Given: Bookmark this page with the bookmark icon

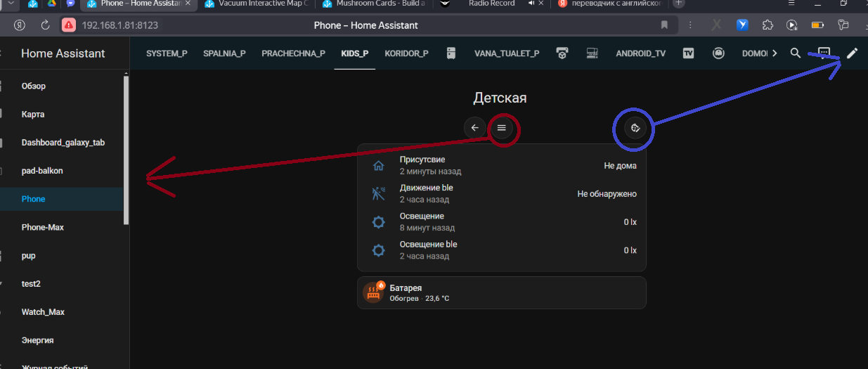Looking at the screenshot, I should pos(664,25).
